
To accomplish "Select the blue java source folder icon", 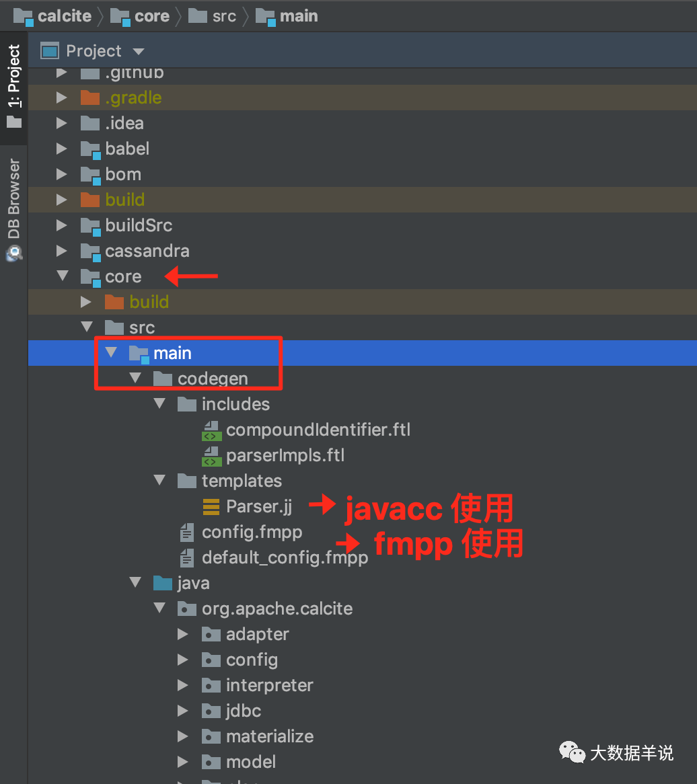I will click(163, 583).
